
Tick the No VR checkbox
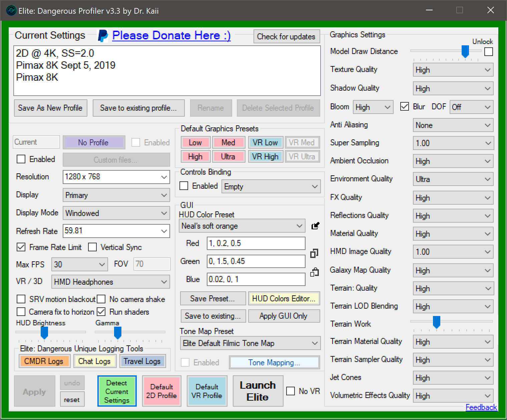click(x=291, y=391)
